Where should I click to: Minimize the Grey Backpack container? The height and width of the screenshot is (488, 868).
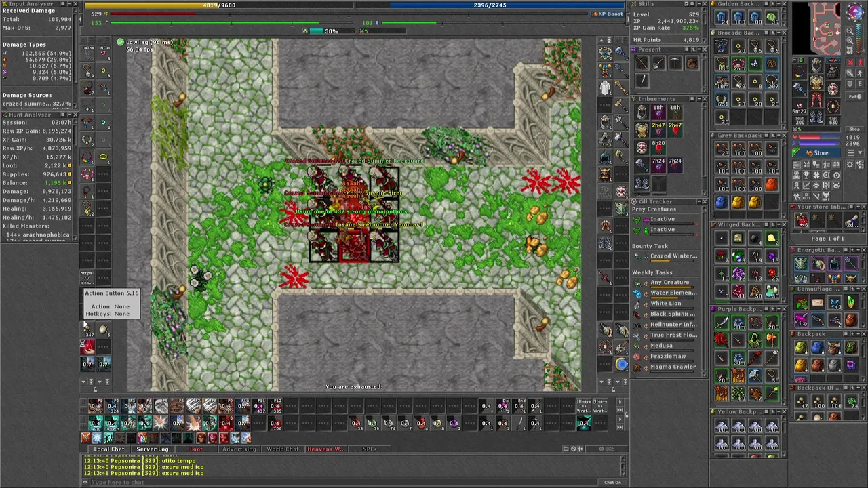point(778,136)
